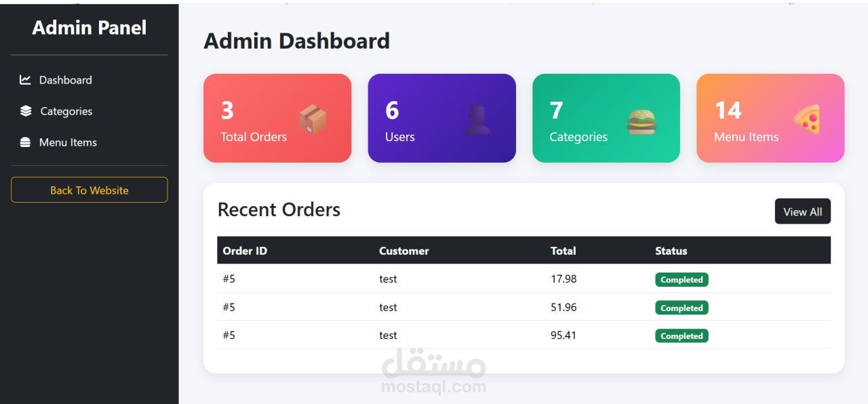Click Completed badge on the 51.96 order
Image resolution: width=868 pixels, height=404 pixels.
click(x=682, y=308)
